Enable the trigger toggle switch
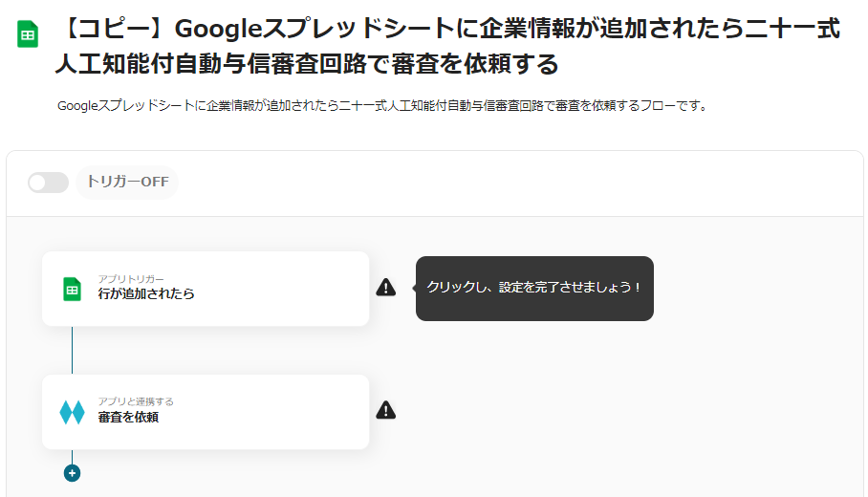This screenshot has width=868, height=497. click(48, 183)
